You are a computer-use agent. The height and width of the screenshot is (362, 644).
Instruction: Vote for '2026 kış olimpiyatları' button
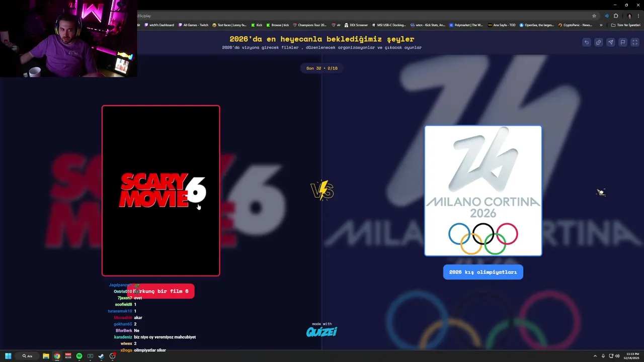483,272
